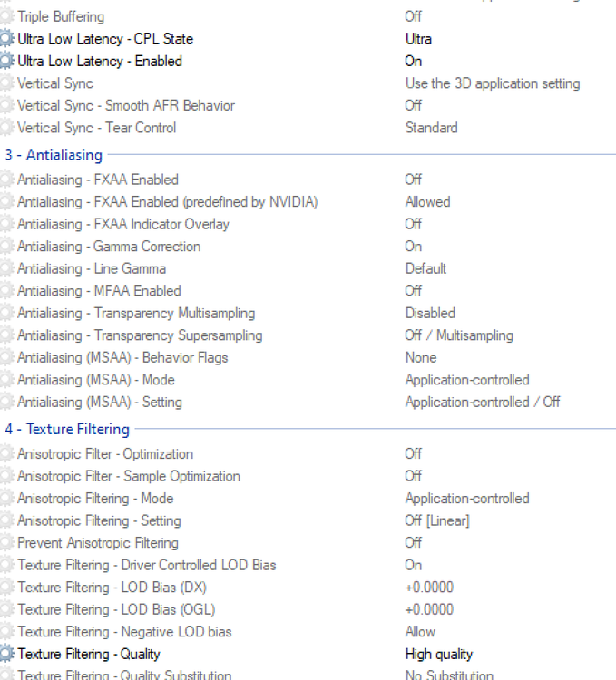The height and width of the screenshot is (680, 616).
Task: Collapse the 3 - Antialiasing section header
Action: click(x=54, y=155)
